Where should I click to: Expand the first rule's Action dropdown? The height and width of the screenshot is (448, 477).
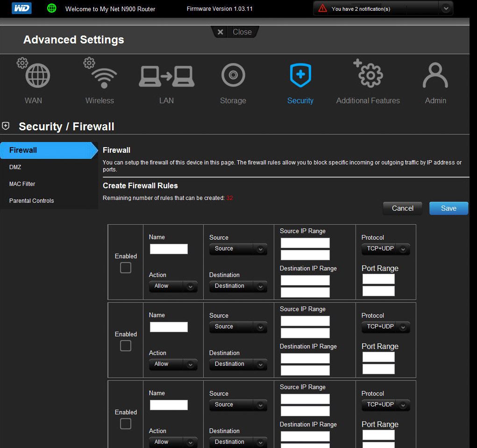(173, 286)
